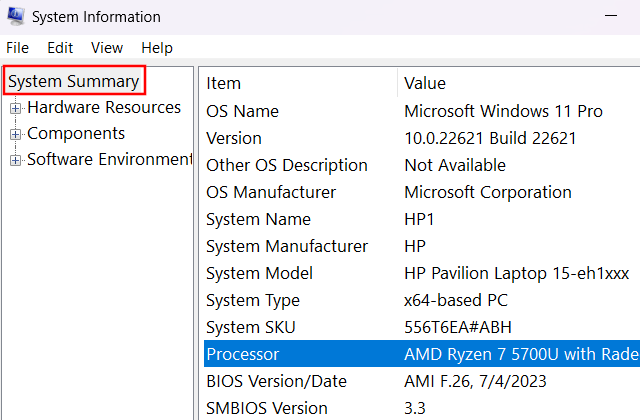Select the System Manufacturer row
The width and height of the screenshot is (640, 420).
click(422, 246)
